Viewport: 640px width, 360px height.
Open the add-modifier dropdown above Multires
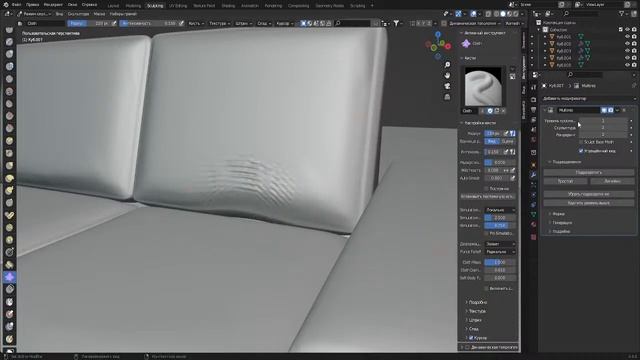click(x=589, y=98)
